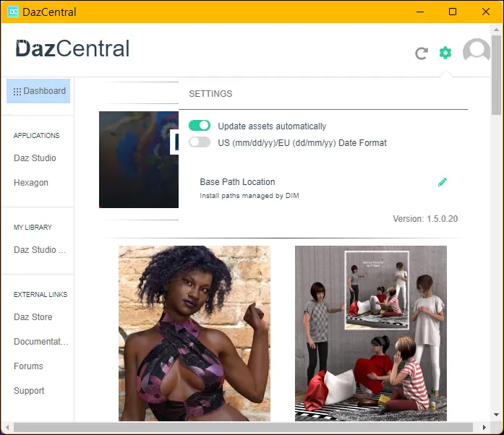Click the Base Path Location label

click(x=237, y=182)
